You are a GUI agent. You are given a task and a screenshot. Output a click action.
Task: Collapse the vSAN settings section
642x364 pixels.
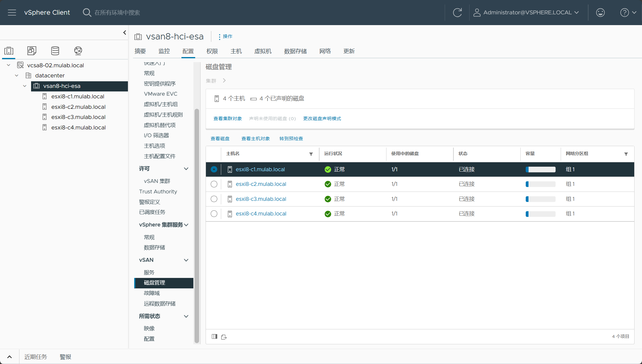(x=186, y=260)
